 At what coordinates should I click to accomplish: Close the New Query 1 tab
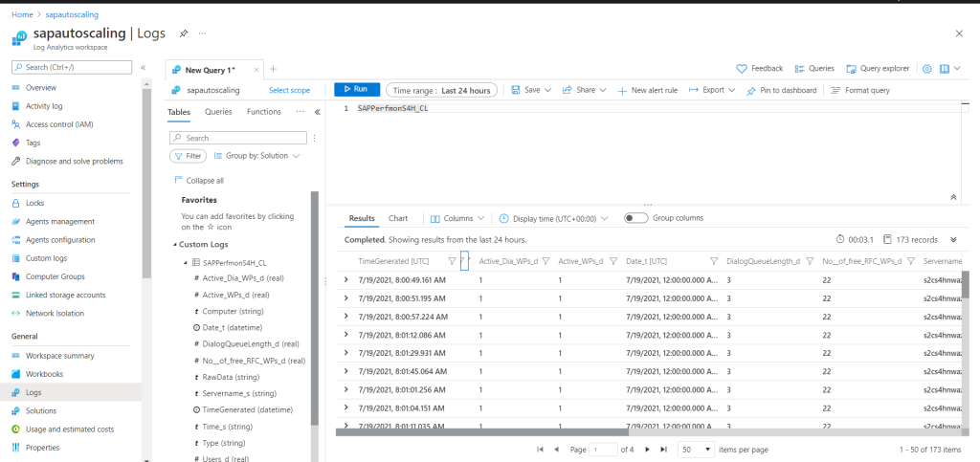click(x=256, y=70)
